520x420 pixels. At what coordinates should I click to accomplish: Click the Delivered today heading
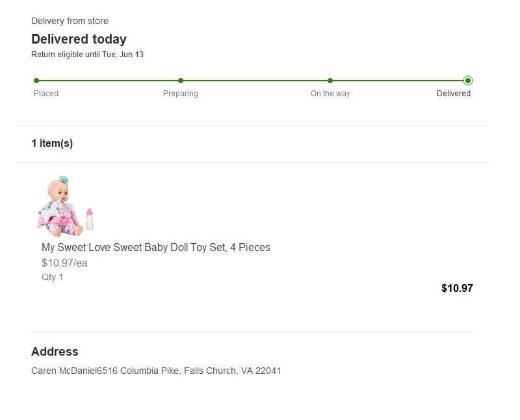coord(79,39)
